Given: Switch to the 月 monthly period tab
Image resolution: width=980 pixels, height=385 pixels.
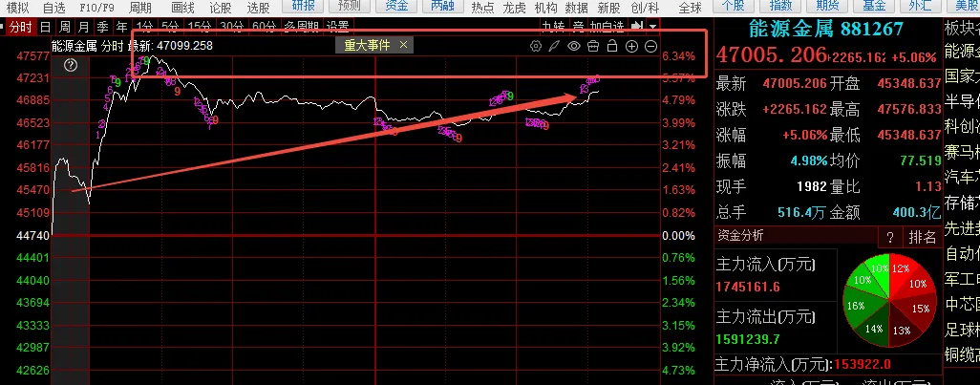Looking at the screenshot, I should [83, 27].
